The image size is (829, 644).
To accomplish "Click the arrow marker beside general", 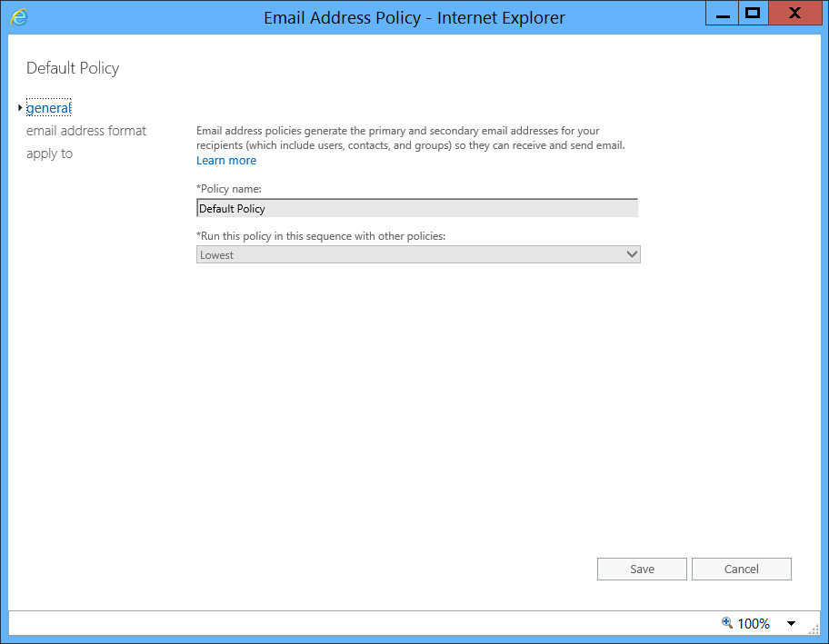I will click(x=20, y=108).
